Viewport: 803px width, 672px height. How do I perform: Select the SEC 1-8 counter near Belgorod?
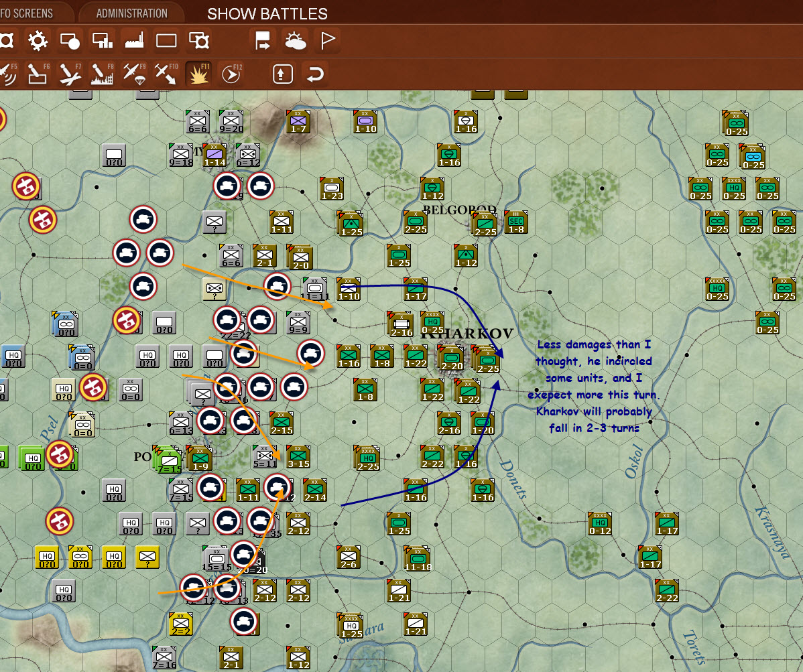click(515, 222)
